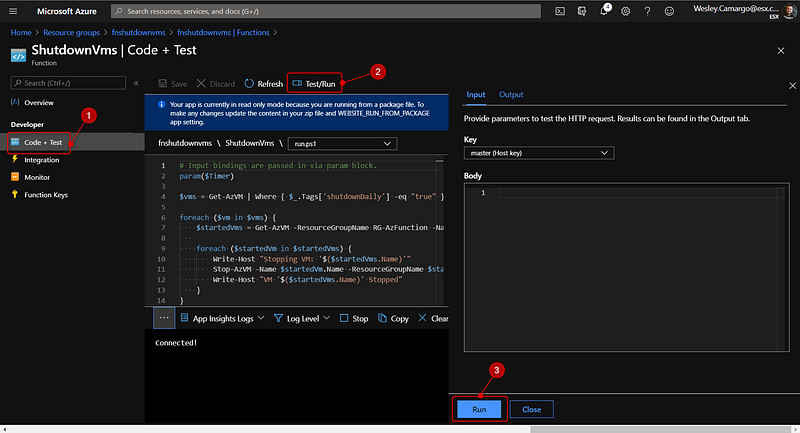Follow the Resource groups breadcrumb link
The image size is (800, 433).
coord(72,32)
